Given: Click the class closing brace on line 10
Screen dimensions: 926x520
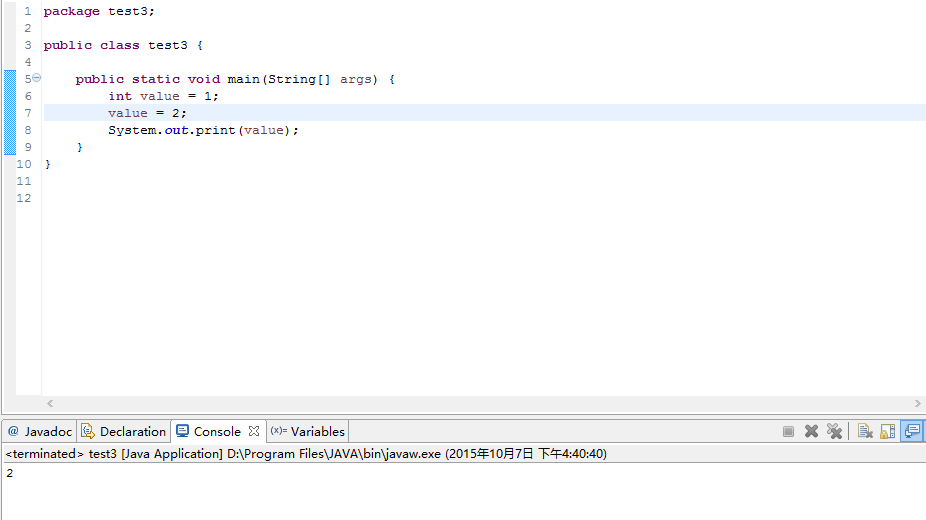Looking at the screenshot, I should 48,165.
